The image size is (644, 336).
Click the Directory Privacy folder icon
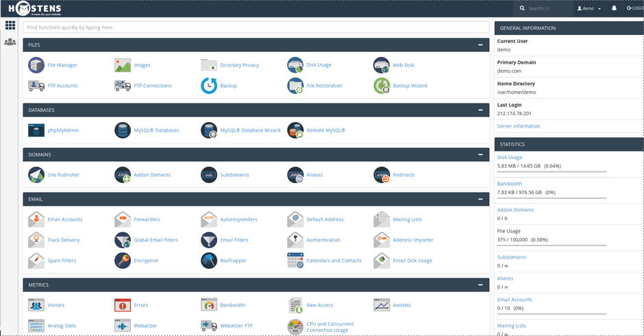[x=209, y=65]
